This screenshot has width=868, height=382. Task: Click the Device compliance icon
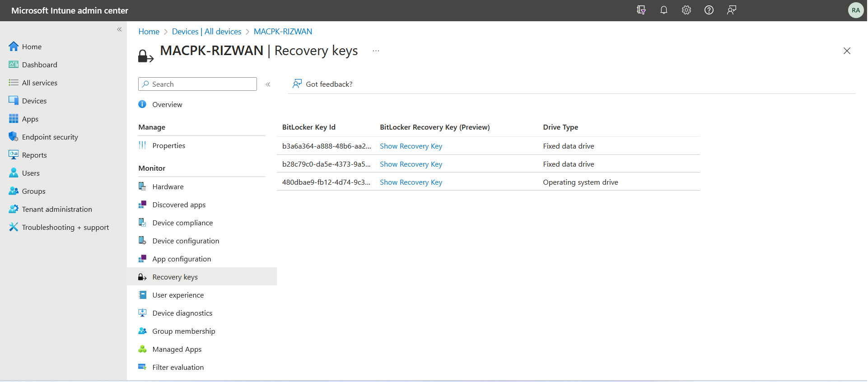(142, 223)
